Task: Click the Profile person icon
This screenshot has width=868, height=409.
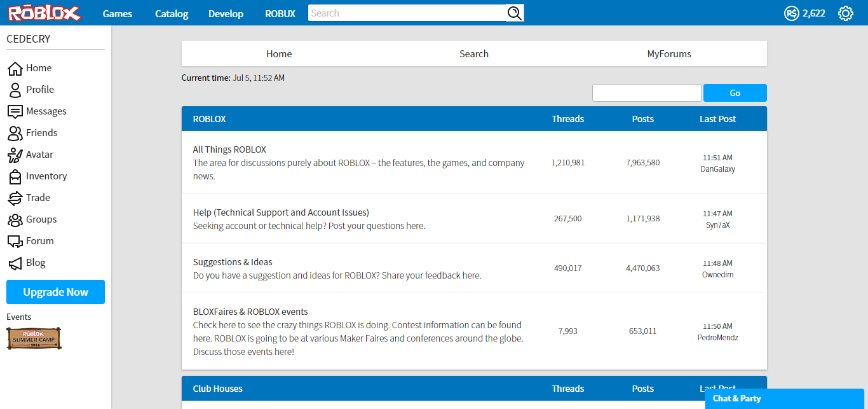Action: coord(15,90)
